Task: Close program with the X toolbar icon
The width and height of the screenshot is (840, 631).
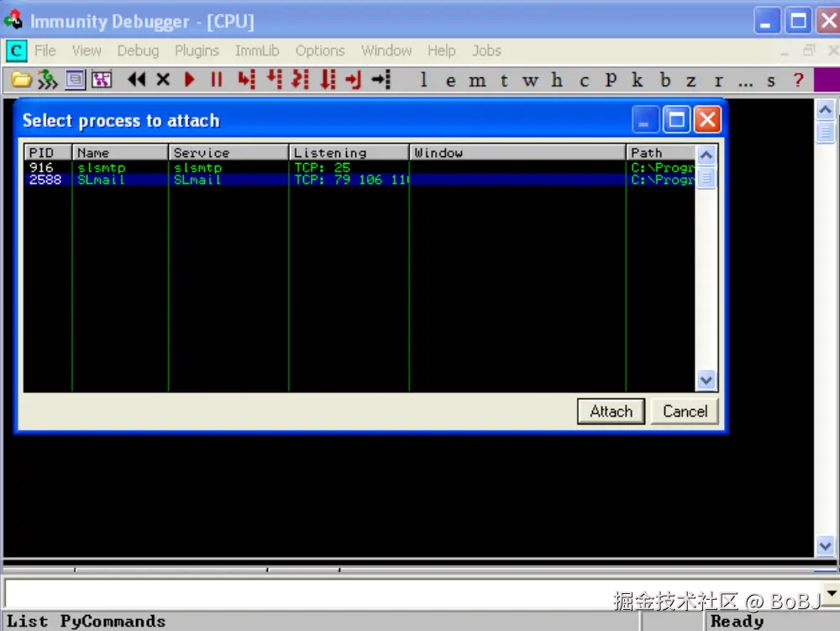Action: click(164, 80)
